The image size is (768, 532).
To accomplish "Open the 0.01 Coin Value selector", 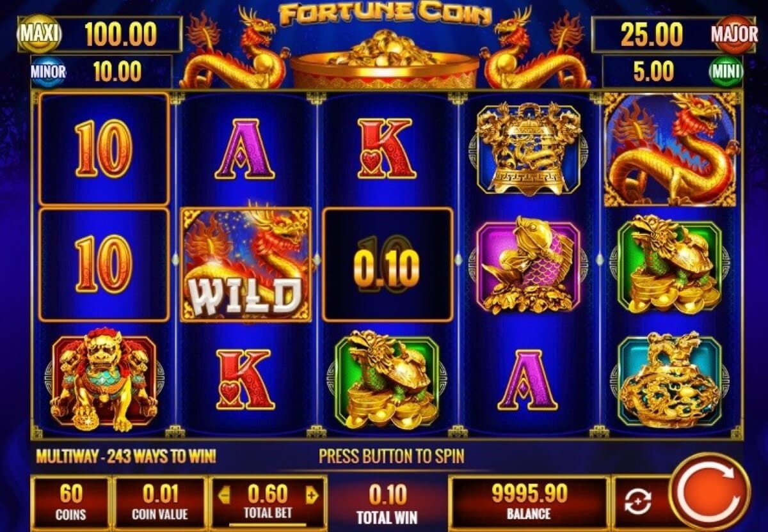I will click(159, 503).
